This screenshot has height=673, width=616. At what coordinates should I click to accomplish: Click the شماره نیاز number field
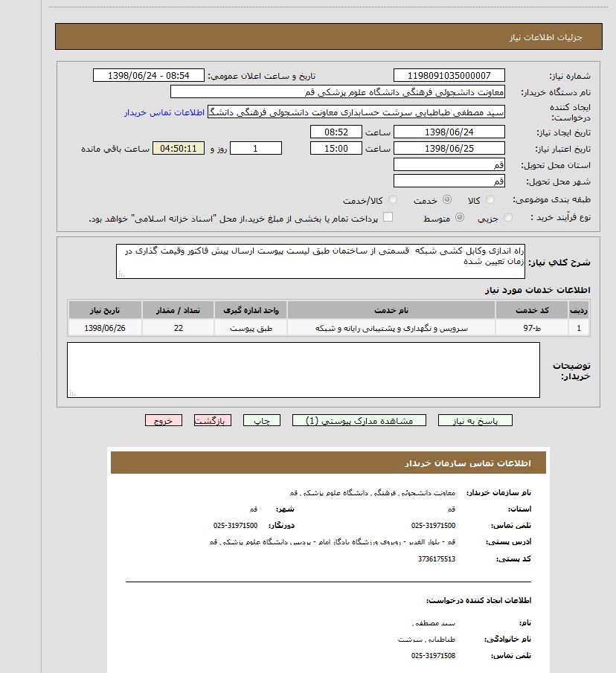tap(449, 75)
